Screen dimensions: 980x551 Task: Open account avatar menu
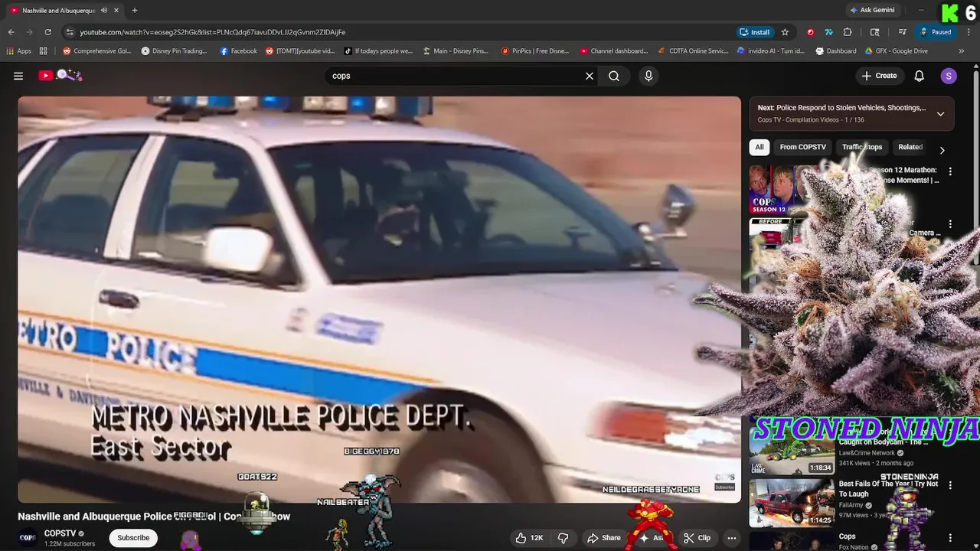pos(949,76)
